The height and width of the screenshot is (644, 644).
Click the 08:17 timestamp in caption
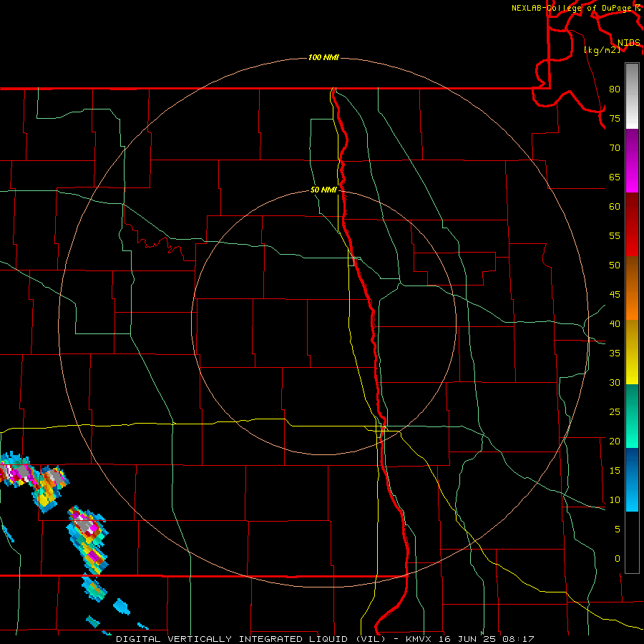coord(520,639)
